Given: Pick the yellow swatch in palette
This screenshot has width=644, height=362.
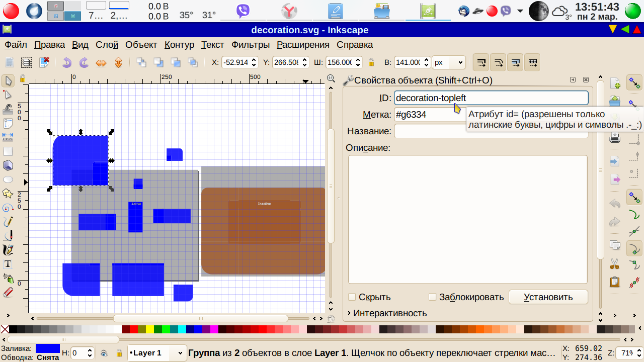Looking at the screenshot, I should pyautogui.click(x=150, y=330).
